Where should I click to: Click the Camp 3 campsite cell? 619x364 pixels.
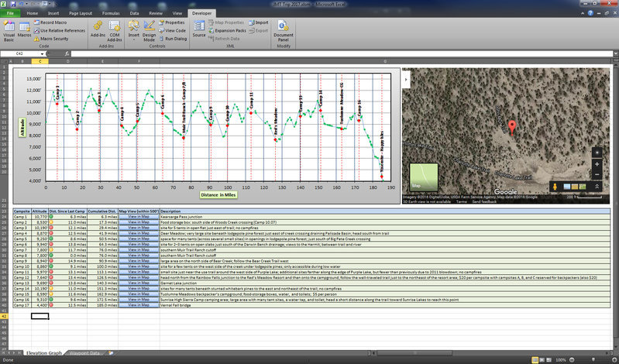[22, 228]
